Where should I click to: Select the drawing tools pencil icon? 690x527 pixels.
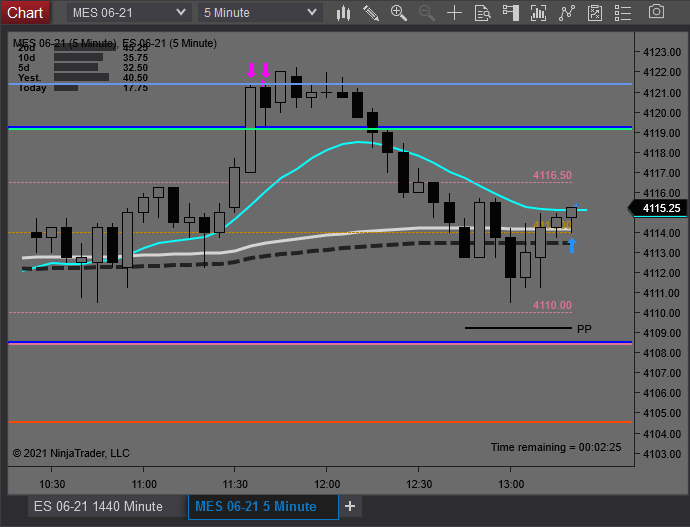371,13
